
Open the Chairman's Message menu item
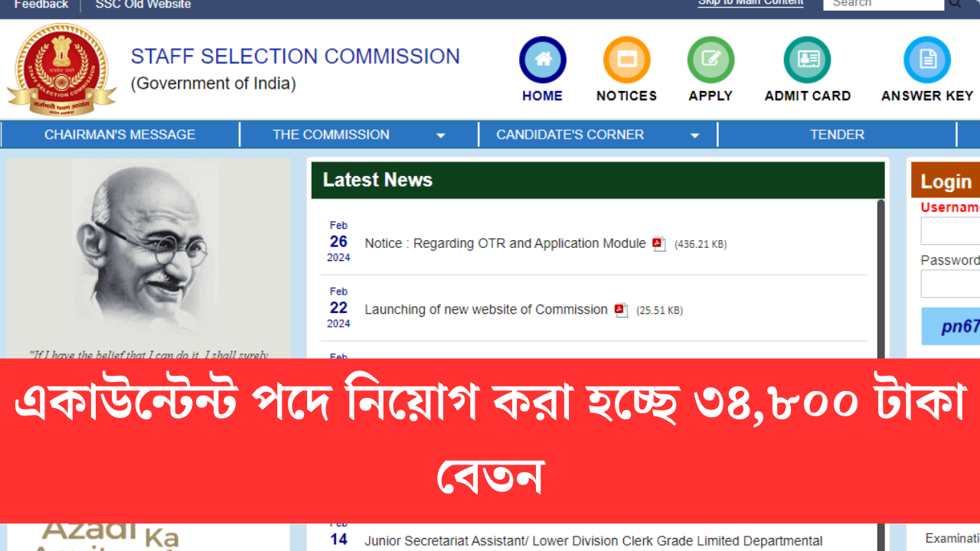pos(119,135)
